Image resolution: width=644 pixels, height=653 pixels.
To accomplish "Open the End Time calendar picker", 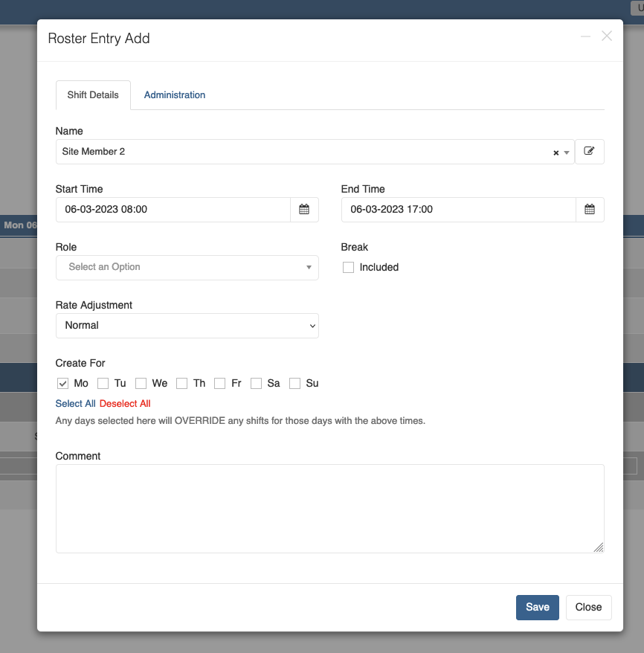I will pyautogui.click(x=590, y=210).
